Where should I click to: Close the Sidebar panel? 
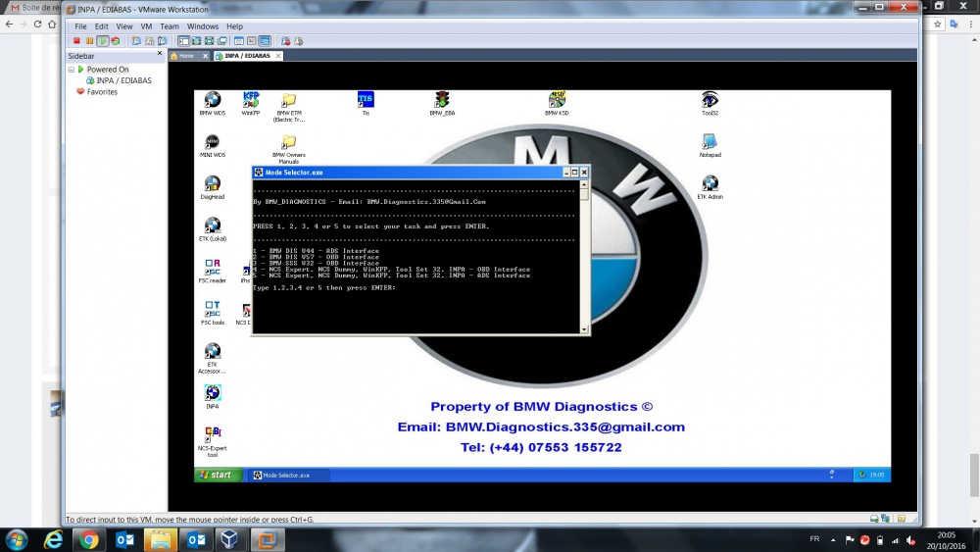(x=160, y=53)
